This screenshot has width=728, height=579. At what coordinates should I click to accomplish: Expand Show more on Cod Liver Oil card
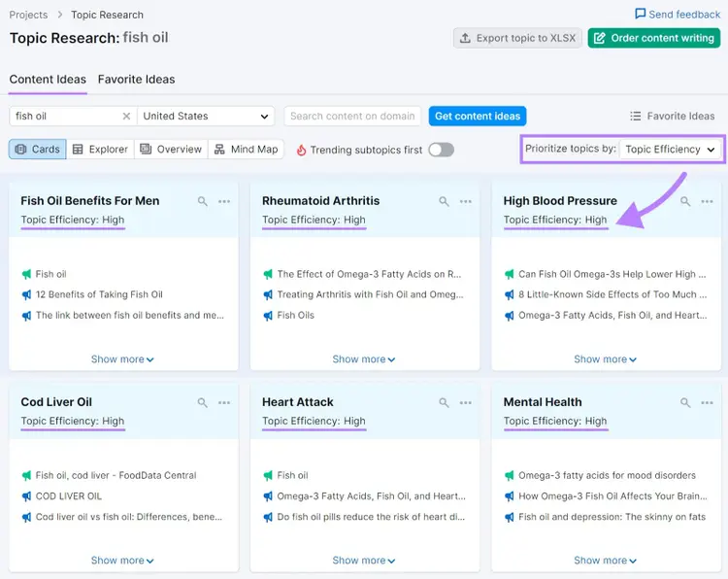[122, 561]
